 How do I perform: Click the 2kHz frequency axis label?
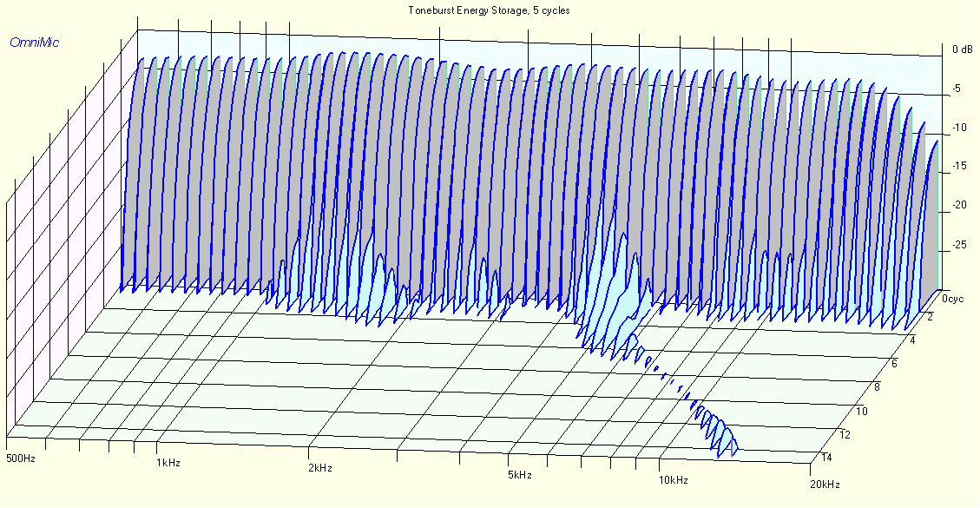pyautogui.click(x=320, y=468)
